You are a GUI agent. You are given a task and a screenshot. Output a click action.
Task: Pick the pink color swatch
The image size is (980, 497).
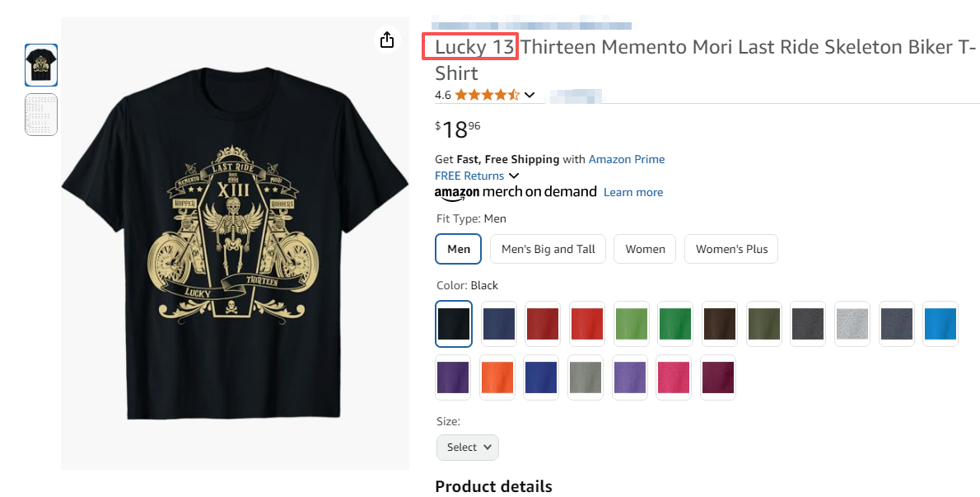(x=674, y=377)
